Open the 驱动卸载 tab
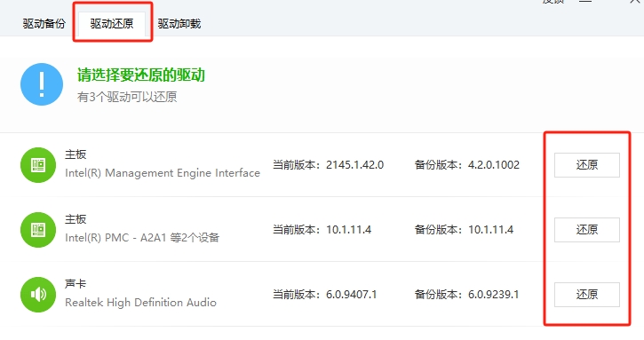The image size is (644, 340). point(179,24)
